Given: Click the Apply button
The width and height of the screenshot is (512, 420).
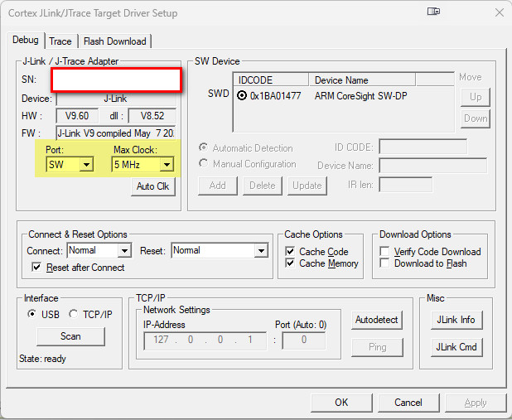Looking at the screenshot, I should pos(476,403).
